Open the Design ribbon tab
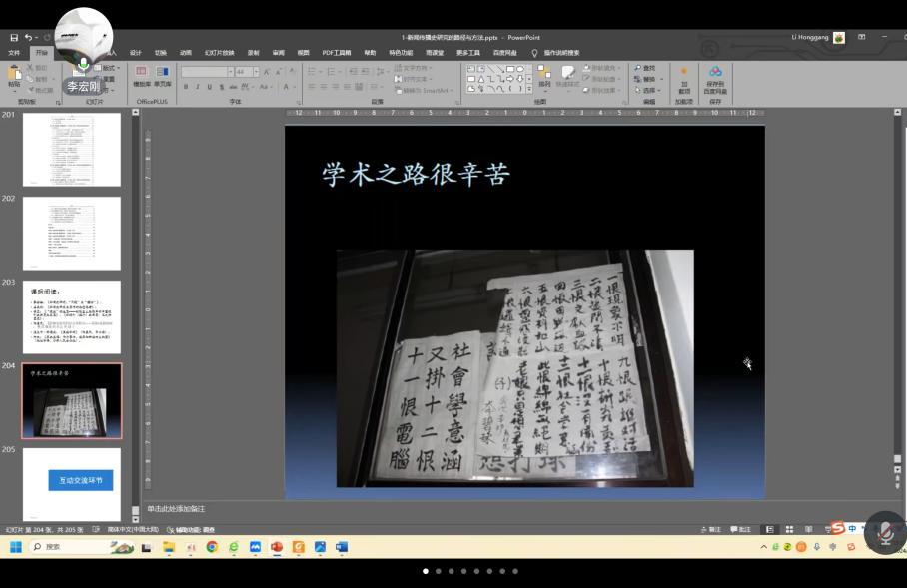The image size is (907, 588). tap(136, 53)
